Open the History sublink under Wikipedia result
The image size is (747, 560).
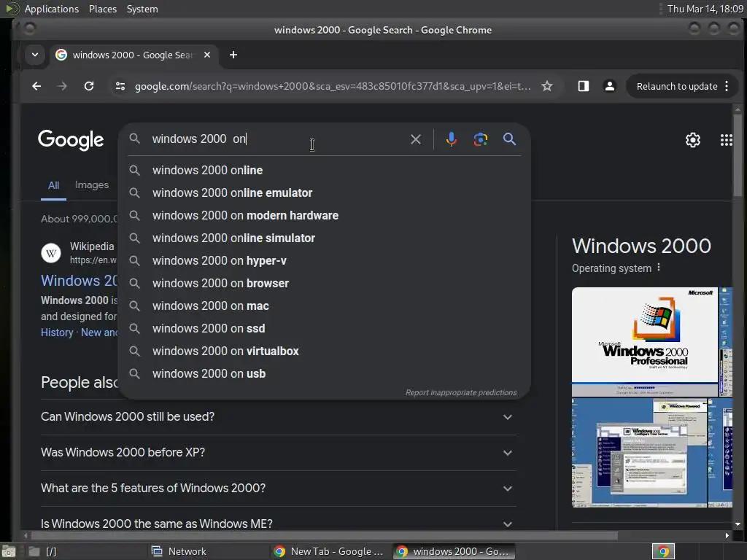click(57, 332)
